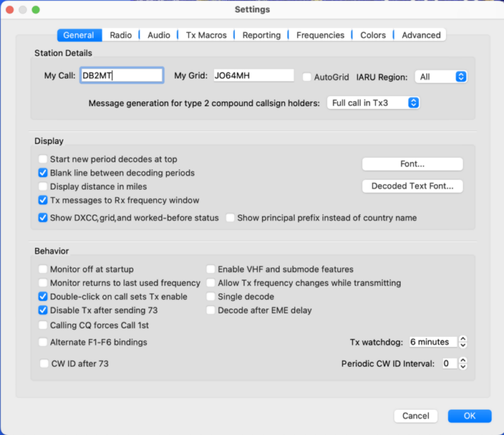Open the IARU Region dropdown
This screenshot has width=504, height=435.
pos(440,76)
